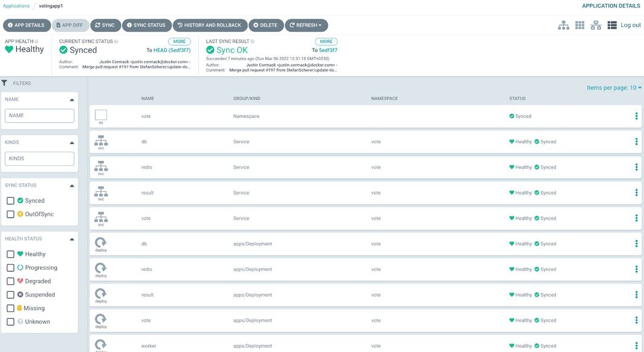Open the HEAD (5edf3f7) revision link
644x352 pixels.
click(x=172, y=50)
